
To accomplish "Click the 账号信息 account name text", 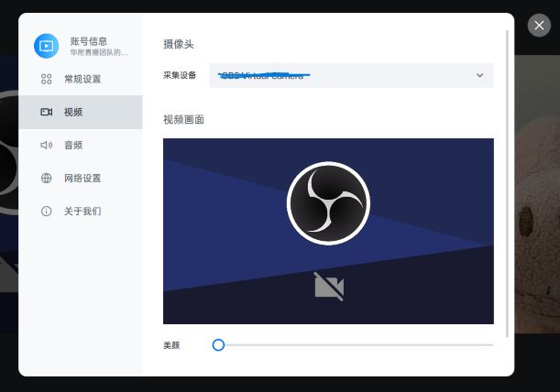I will coord(89,41).
